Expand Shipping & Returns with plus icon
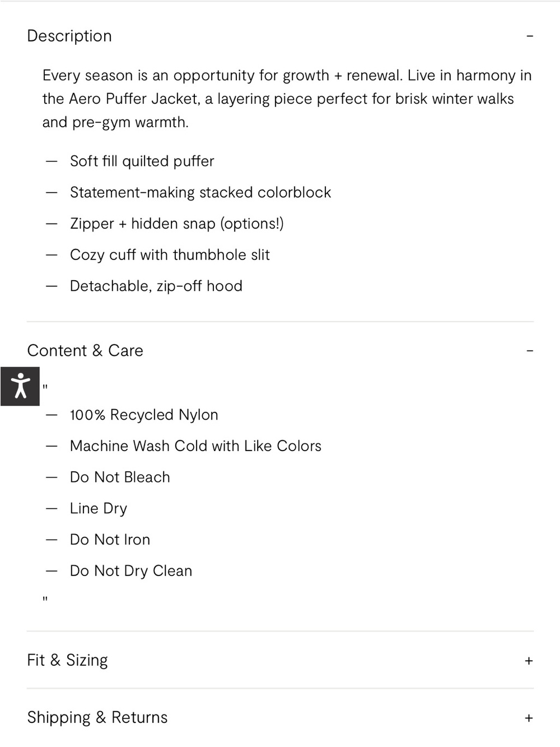This screenshot has width=560, height=747. (529, 718)
